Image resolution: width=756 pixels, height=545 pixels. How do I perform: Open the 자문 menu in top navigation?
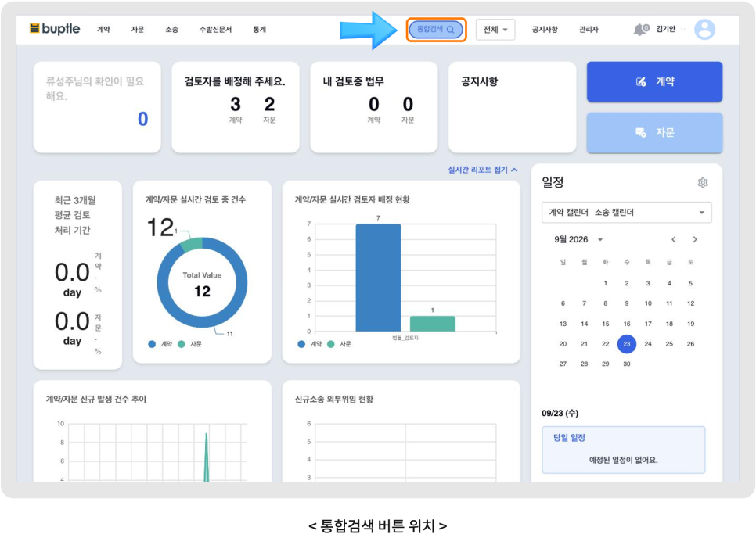[x=138, y=30]
